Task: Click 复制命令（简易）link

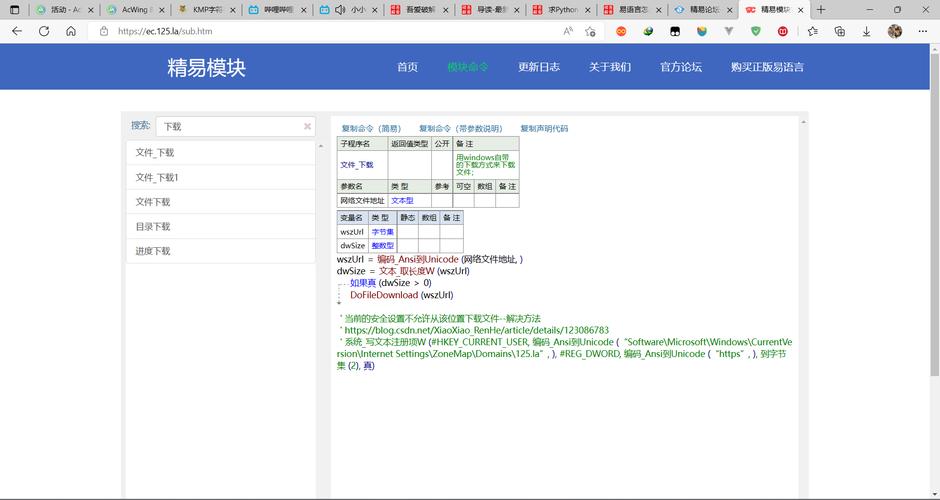Action: click(x=371, y=129)
